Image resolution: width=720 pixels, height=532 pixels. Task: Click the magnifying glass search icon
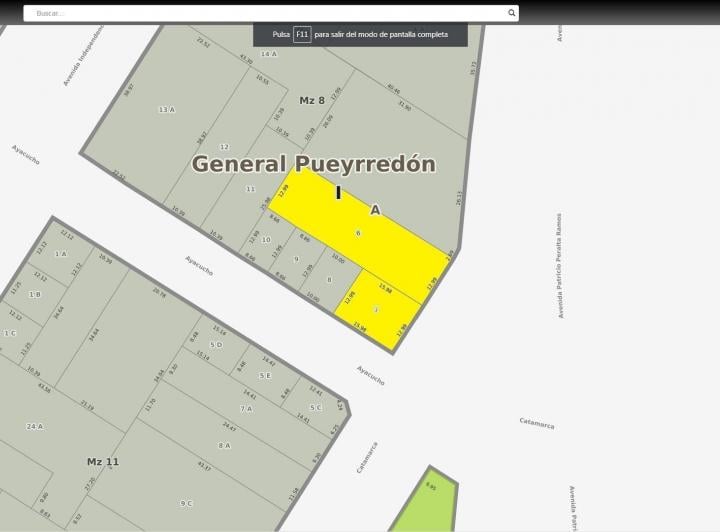click(511, 13)
